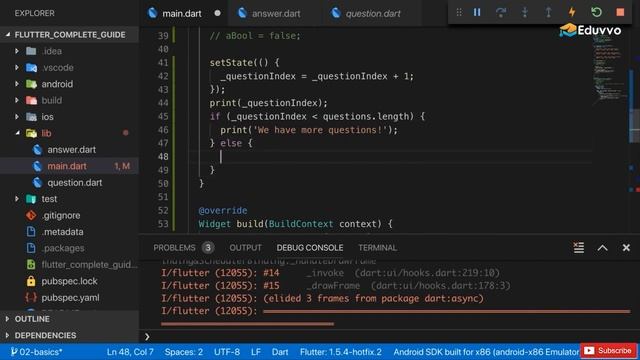Image resolution: width=640 pixels, height=360 pixels.
Task: Click the android folder icon
Action: click(x=31, y=84)
